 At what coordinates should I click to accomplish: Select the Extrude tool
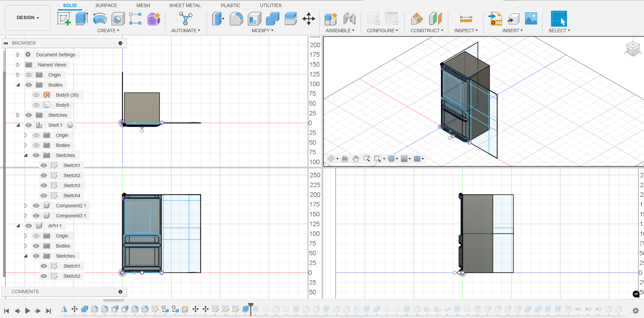coord(82,19)
